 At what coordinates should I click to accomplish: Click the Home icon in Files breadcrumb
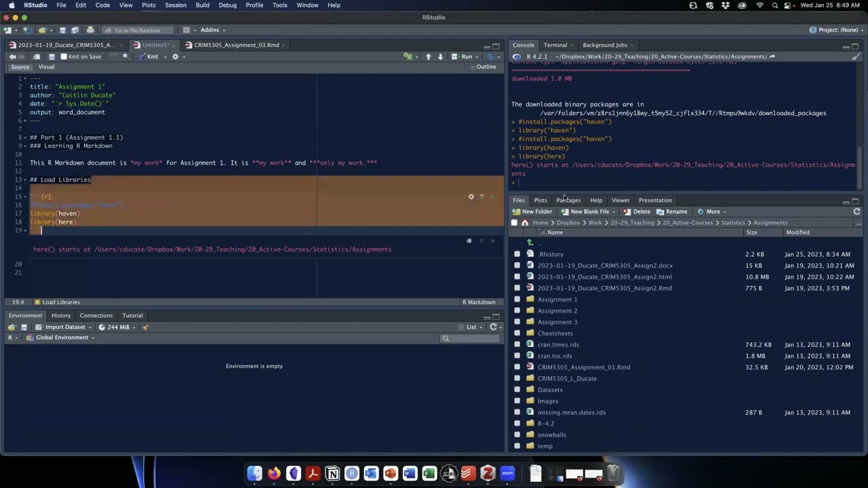click(x=524, y=222)
